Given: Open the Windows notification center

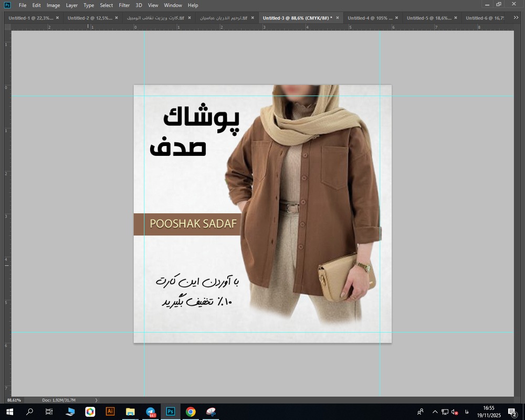Looking at the screenshot, I should (512, 412).
